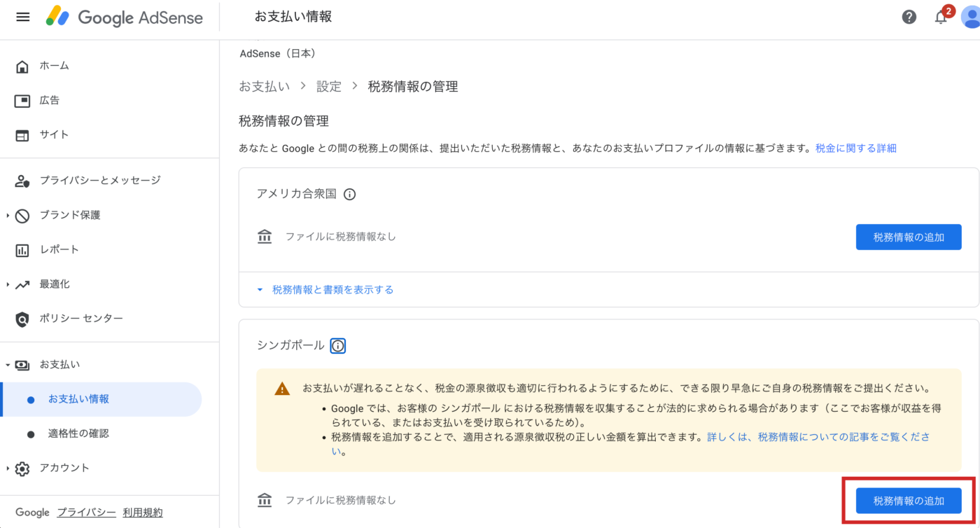Click ファイルに税務情報なし under アメリカ合衆国
The height and width of the screenshot is (528, 980).
click(340, 237)
